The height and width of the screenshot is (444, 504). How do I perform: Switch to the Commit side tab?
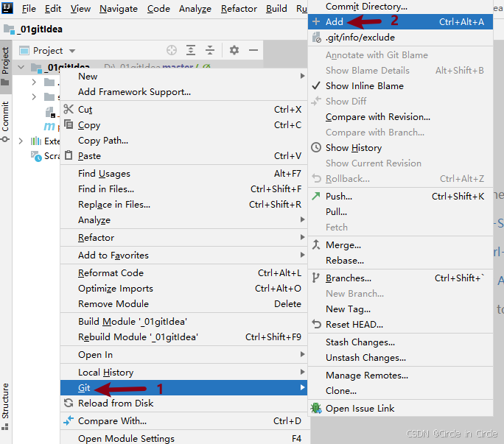(x=5, y=121)
